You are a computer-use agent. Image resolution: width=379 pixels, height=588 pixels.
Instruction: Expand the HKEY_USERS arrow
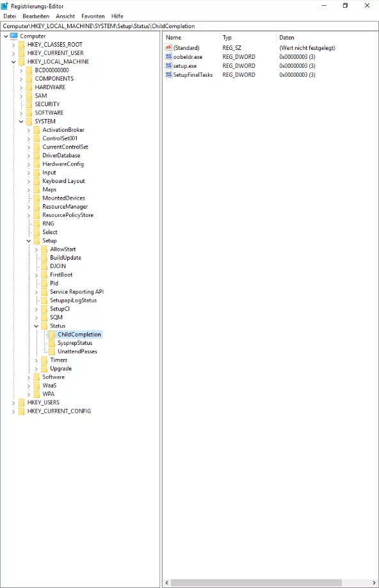[13, 402]
